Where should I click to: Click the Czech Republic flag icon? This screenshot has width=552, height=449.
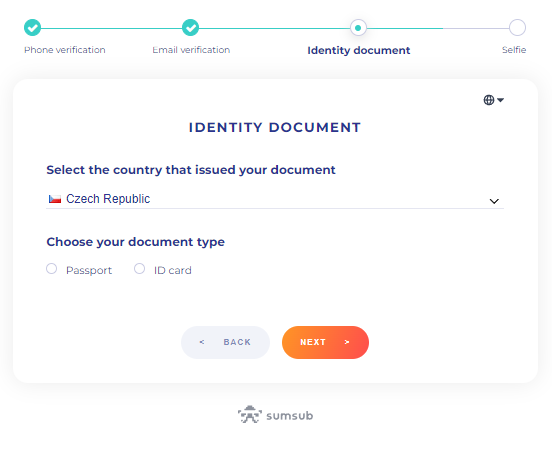55,199
